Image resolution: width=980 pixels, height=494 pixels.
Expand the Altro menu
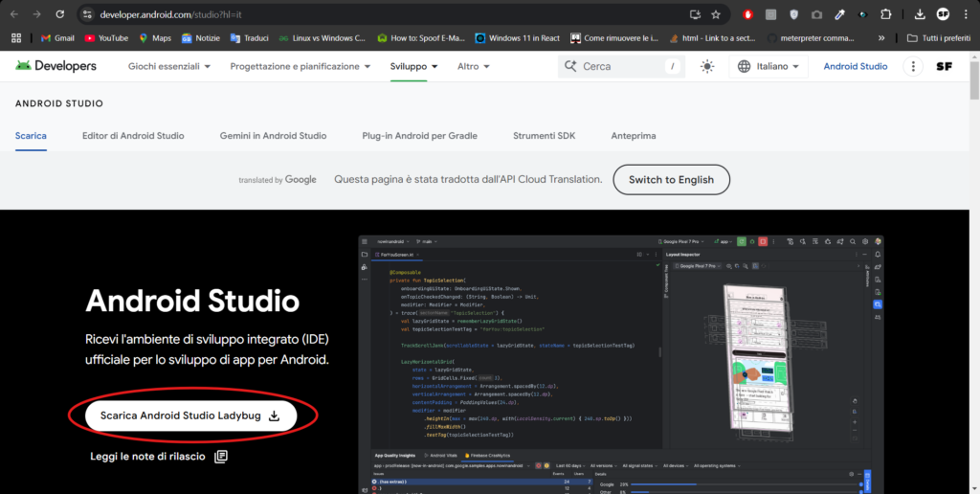(473, 66)
